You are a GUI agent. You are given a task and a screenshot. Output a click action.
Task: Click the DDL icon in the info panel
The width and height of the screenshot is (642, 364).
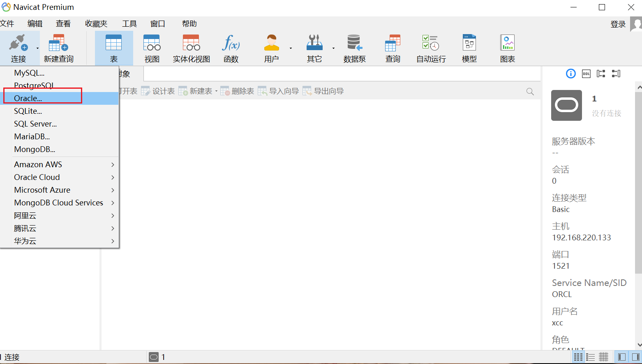click(x=586, y=74)
